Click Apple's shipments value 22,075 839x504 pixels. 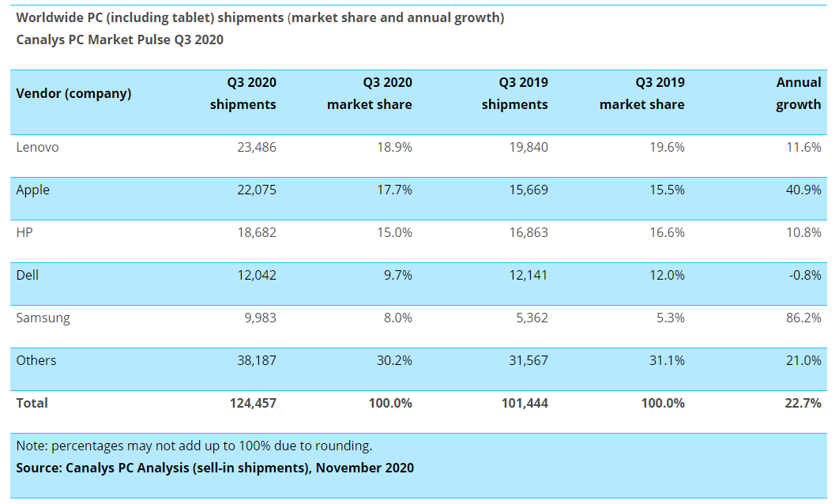coord(257,190)
